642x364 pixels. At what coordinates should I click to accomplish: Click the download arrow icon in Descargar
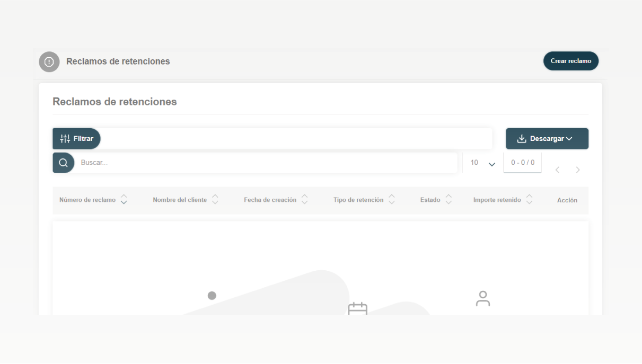[x=522, y=139]
